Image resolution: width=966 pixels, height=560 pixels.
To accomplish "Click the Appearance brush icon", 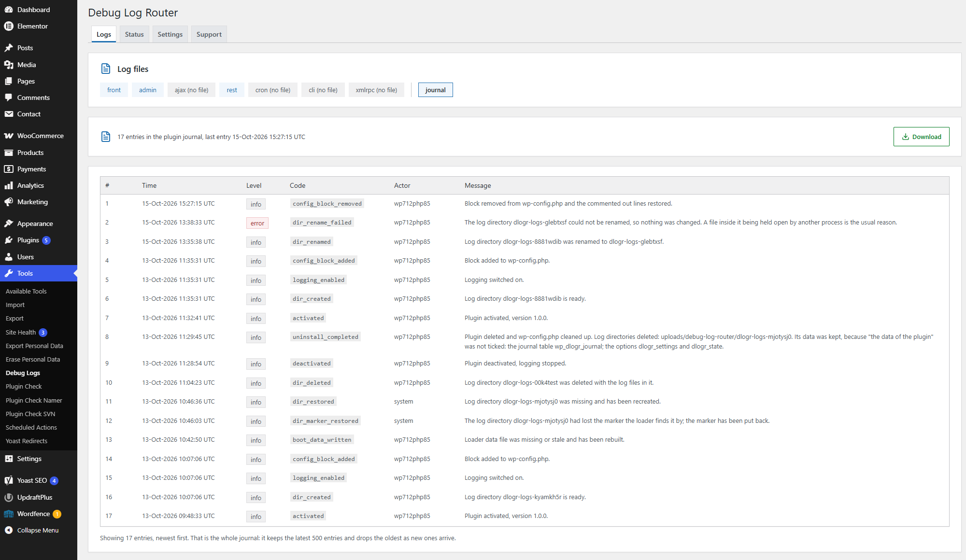I will click(x=9, y=224).
